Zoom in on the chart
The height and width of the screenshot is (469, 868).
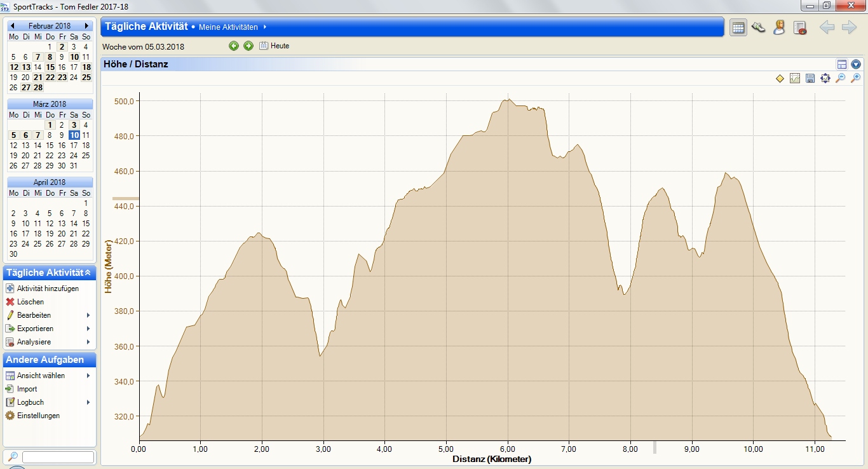855,78
